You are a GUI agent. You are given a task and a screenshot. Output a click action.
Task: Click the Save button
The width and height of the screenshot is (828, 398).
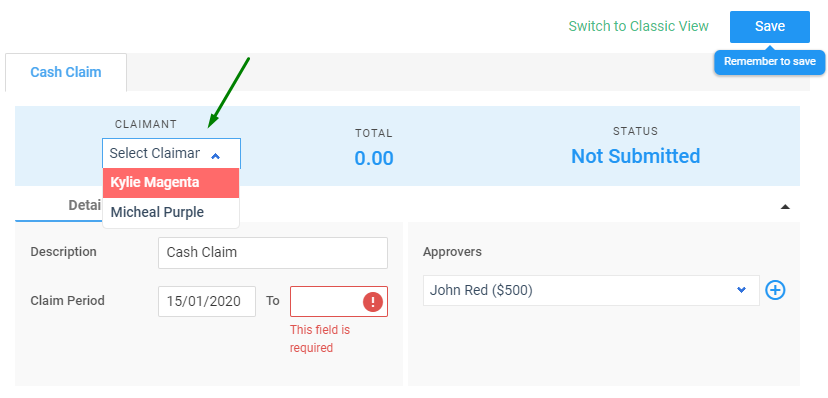769,27
